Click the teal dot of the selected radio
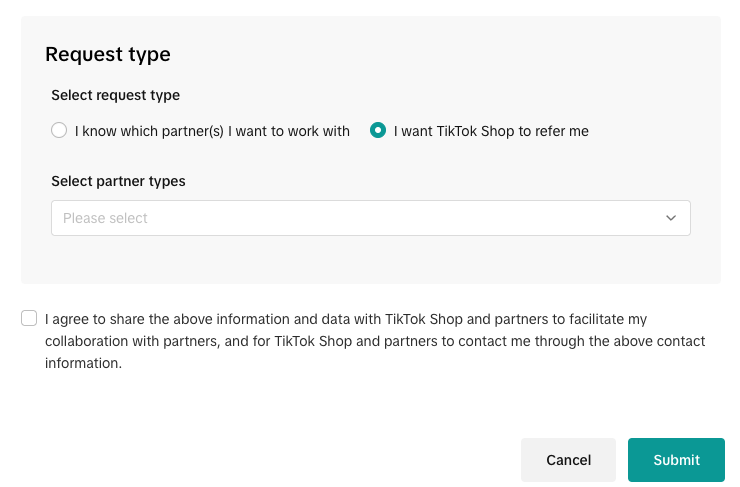 pos(378,131)
